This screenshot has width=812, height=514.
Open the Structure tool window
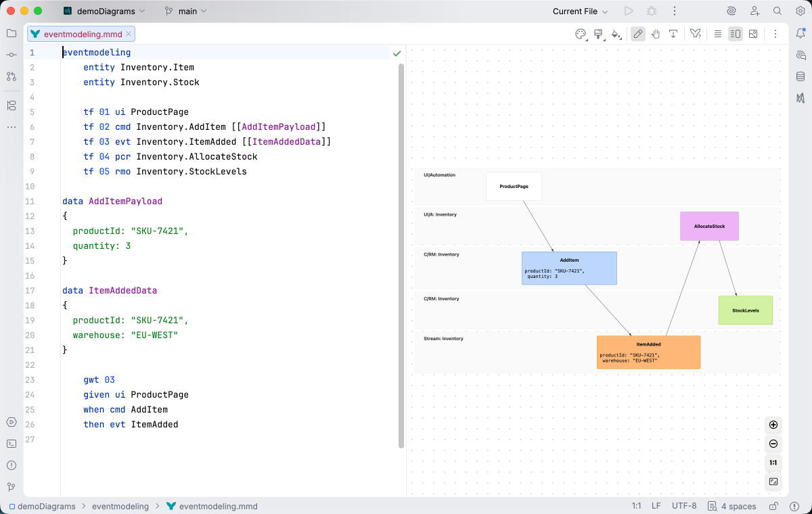pos(12,106)
